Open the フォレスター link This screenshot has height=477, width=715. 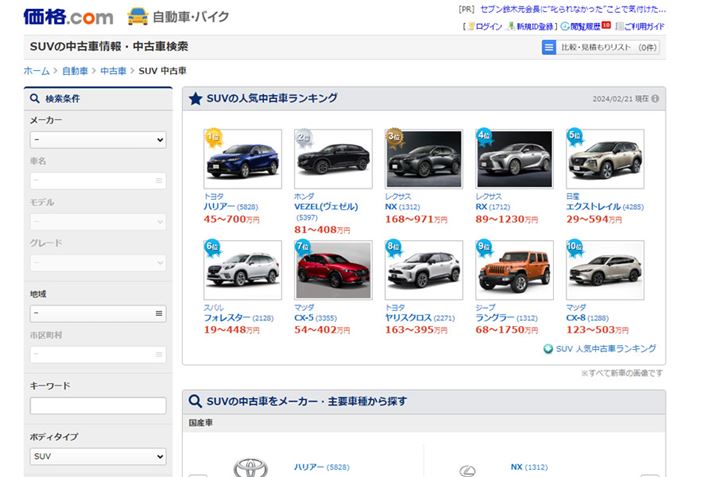(x=227, y=317)
